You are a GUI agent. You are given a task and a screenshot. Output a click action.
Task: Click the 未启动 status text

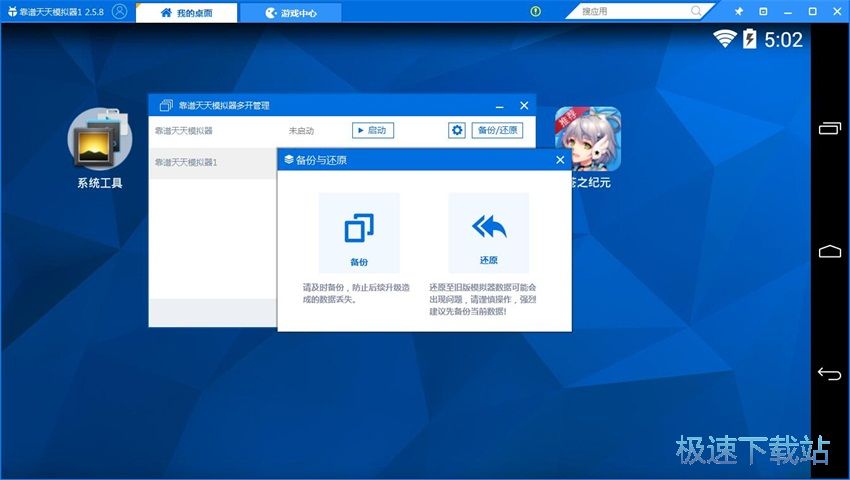pyautogui.click(x=301, y=131)
